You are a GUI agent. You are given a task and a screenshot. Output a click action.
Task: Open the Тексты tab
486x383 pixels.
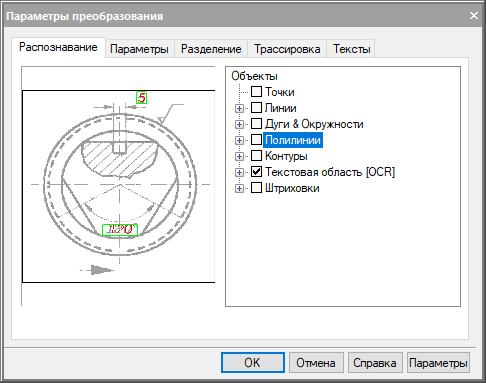coord(351,49)
